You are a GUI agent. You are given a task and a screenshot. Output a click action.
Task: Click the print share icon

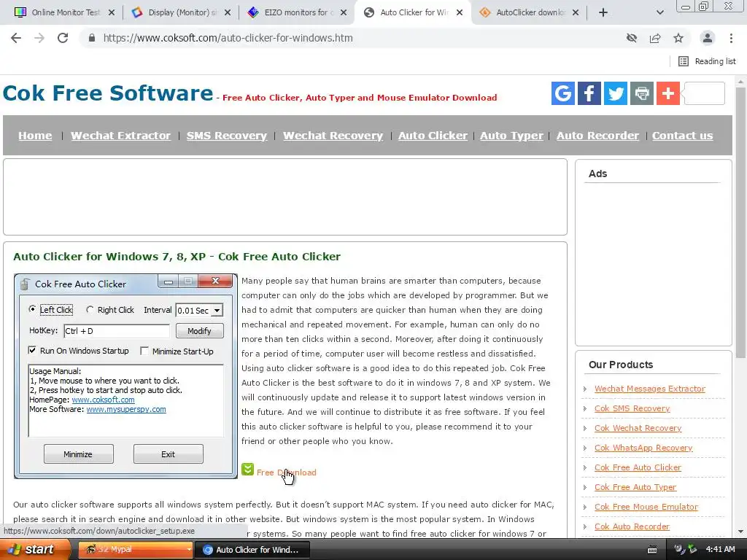[x=642, y=93]
